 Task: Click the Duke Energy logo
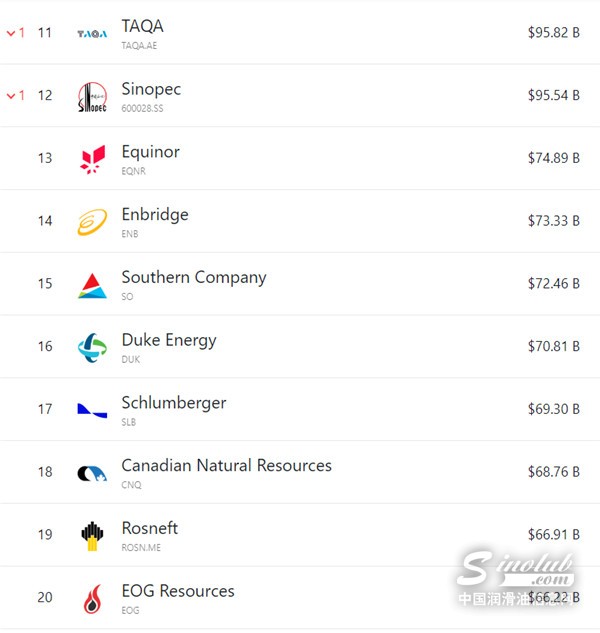(x=92, y=348)
